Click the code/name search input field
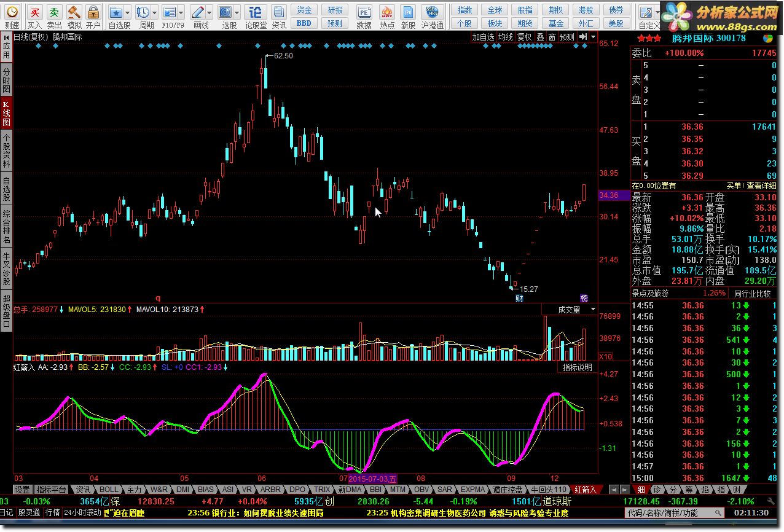Viewport: 784px width, 532px height. point(675,513)
